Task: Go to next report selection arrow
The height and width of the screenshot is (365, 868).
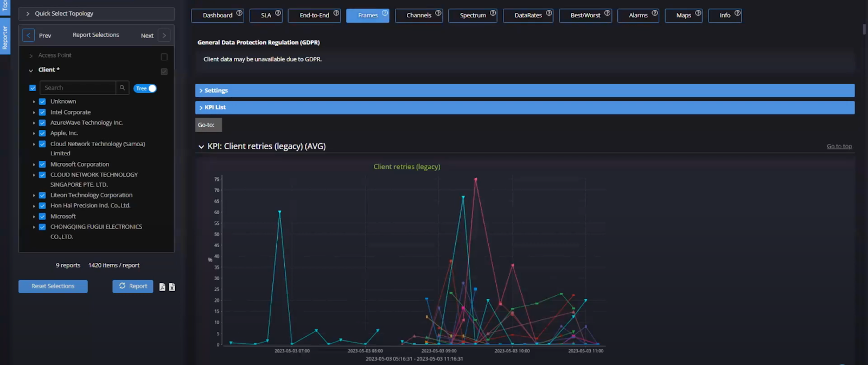Action: pos(164,36)
